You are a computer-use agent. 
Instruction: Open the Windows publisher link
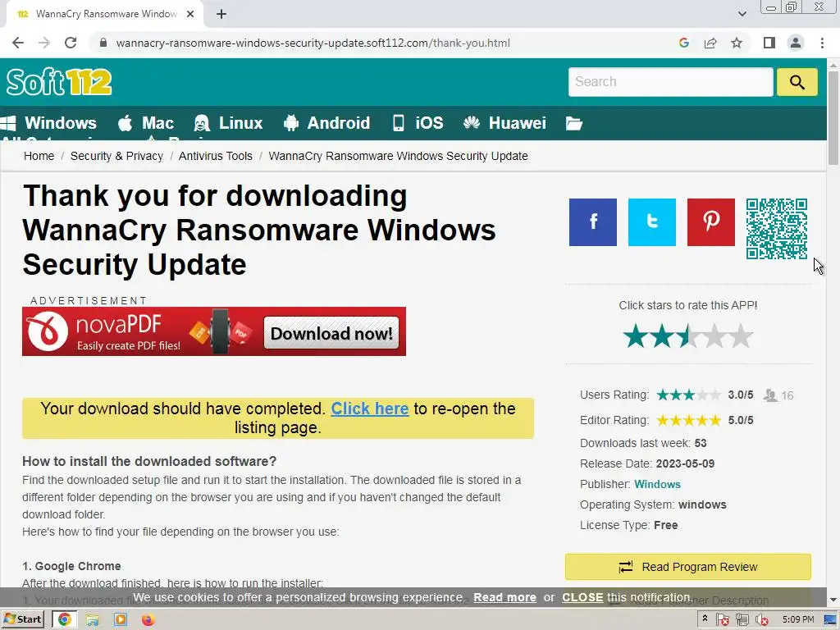coord(657,484)
